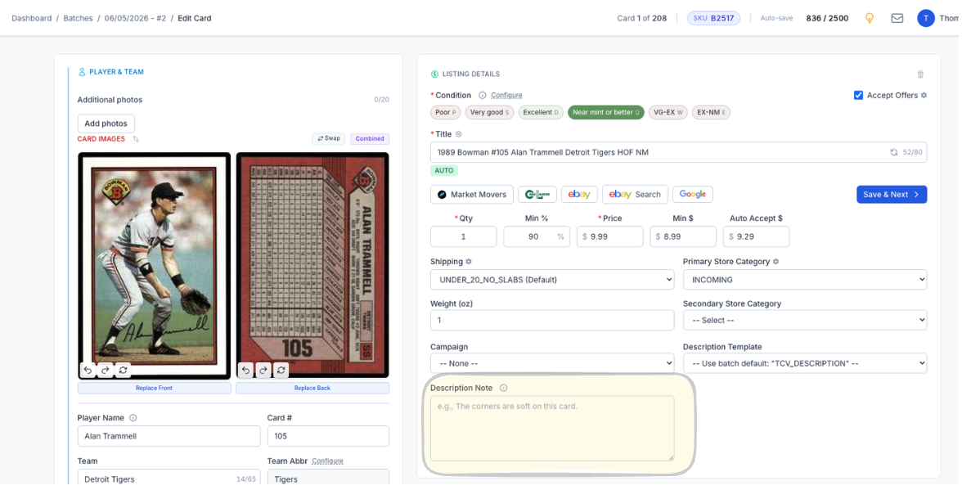
Task: Toggle the AUTO title badge
Action: point(443,170)
